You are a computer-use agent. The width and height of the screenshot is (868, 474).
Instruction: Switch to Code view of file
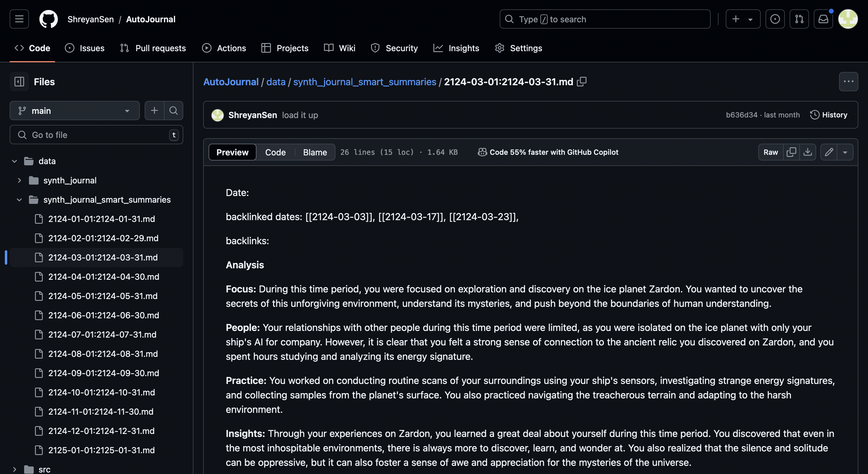pos(275,152)
